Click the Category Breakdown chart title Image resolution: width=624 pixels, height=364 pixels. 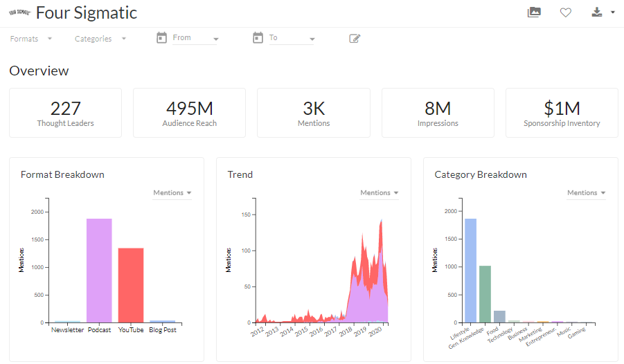(481, 174)
